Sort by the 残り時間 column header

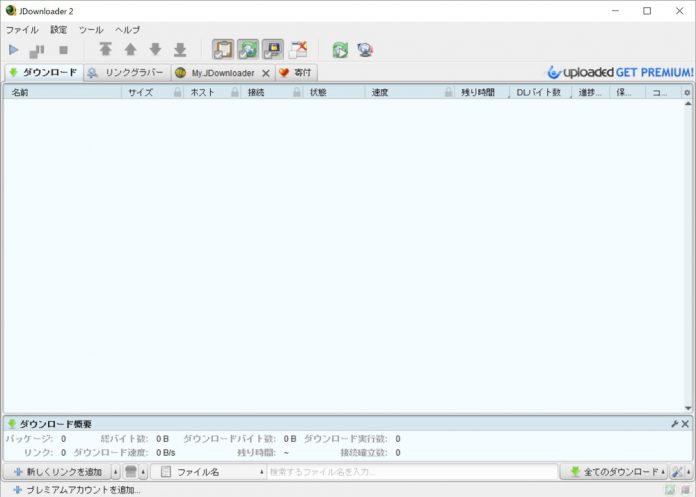click(x=482, y=92)
